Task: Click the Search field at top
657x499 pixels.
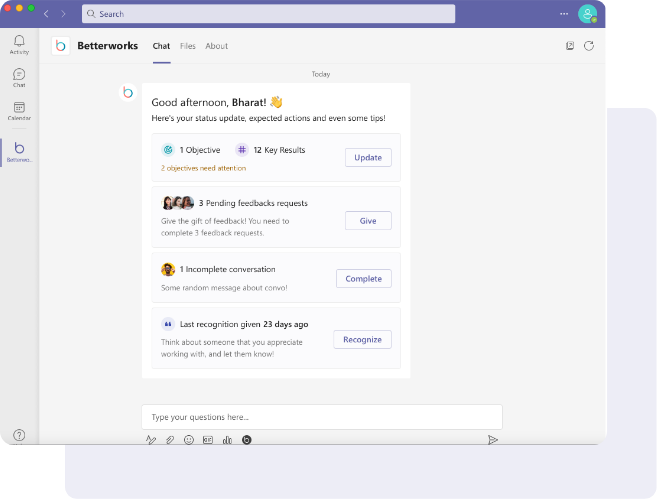Action: tap(269, 14)
